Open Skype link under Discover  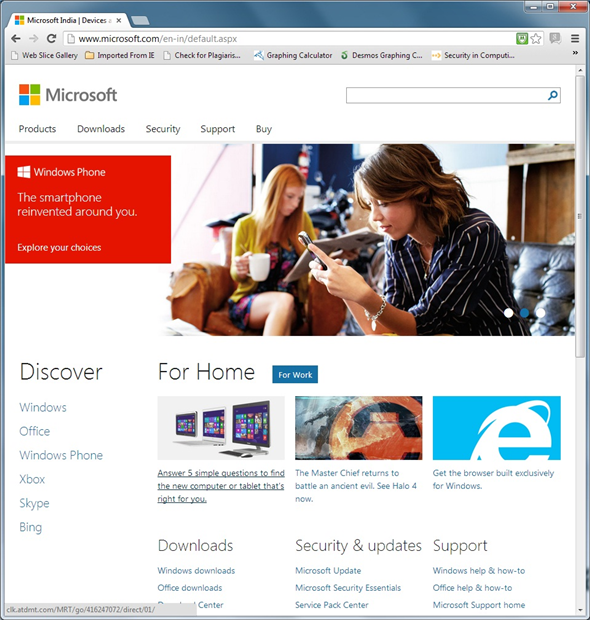[x=34, y=503]
